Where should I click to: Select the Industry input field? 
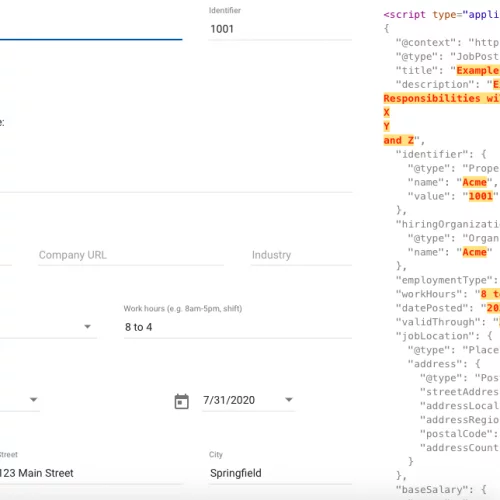[x=301, y=255]
